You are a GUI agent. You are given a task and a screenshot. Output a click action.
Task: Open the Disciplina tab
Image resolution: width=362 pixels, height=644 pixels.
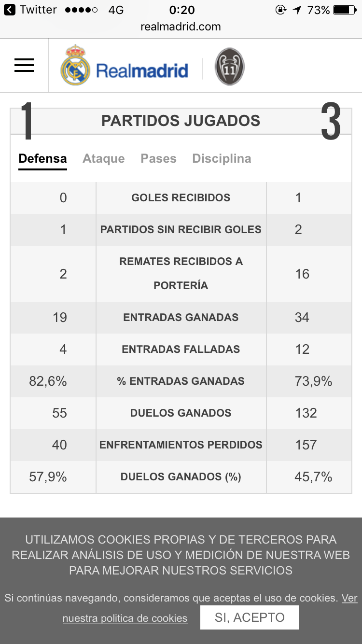pos(222,159)
